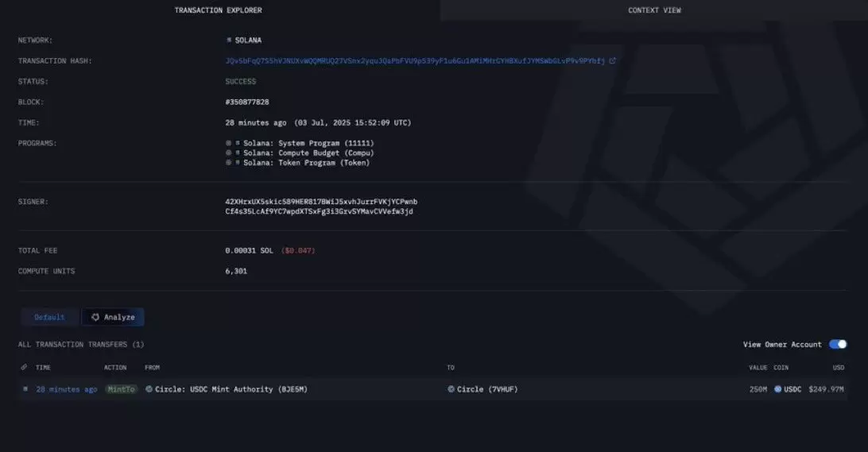Click the Circle logo beside USDC Mint Authority
The height and width of the screenshot is (452, 868).
pos(149,389)
